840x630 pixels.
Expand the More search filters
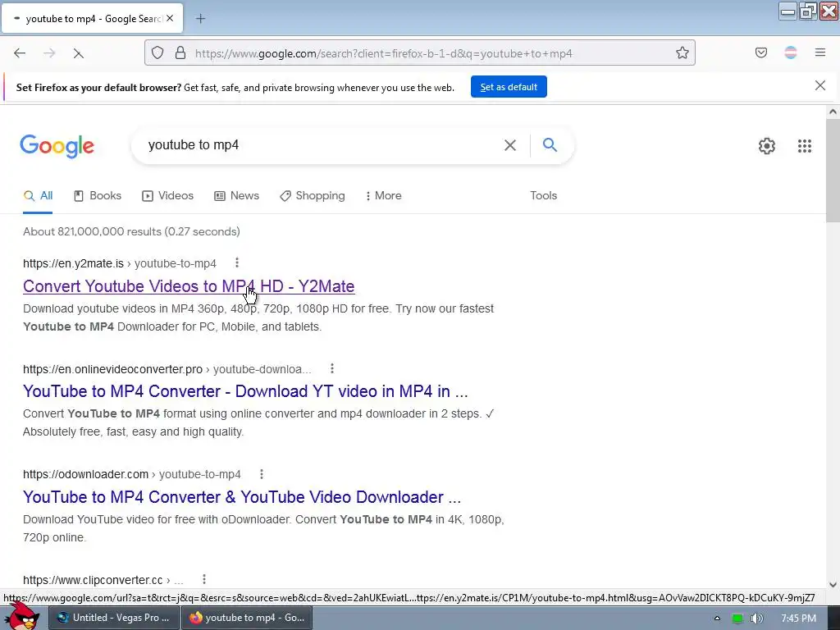(x=384, y=195)
